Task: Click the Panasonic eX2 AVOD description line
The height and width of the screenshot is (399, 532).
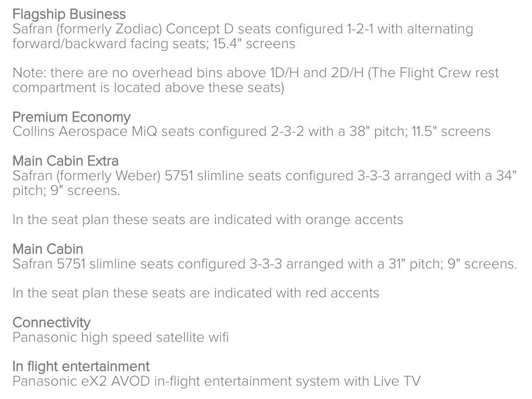Action: [216, 381]
